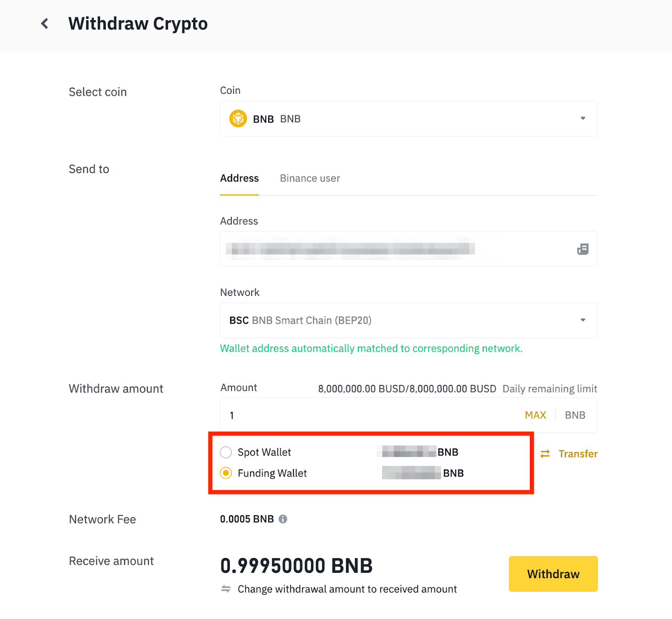Screen dimensions: 672x619
Task: Click the Transfer swap arrows icon
Action: (x=545, y=454)
